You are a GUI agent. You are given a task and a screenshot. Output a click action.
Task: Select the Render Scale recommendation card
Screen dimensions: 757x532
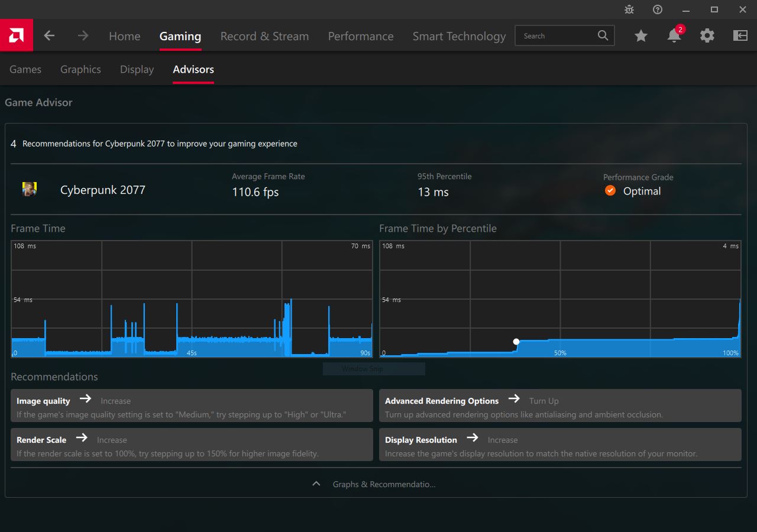tap(192, 445)
